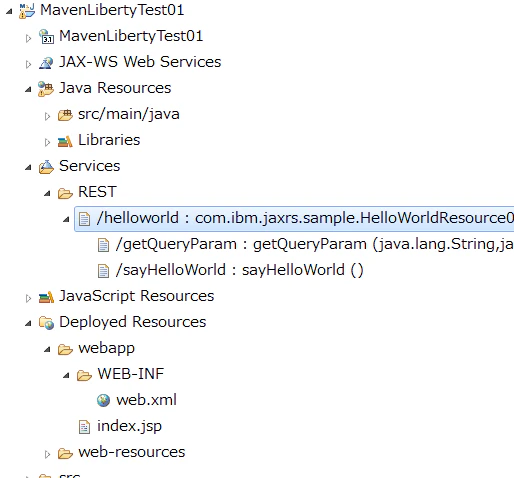This screenshot has height=478, width=514.
Task: Click the Services folder icon
Action: [x=46, y=167]
